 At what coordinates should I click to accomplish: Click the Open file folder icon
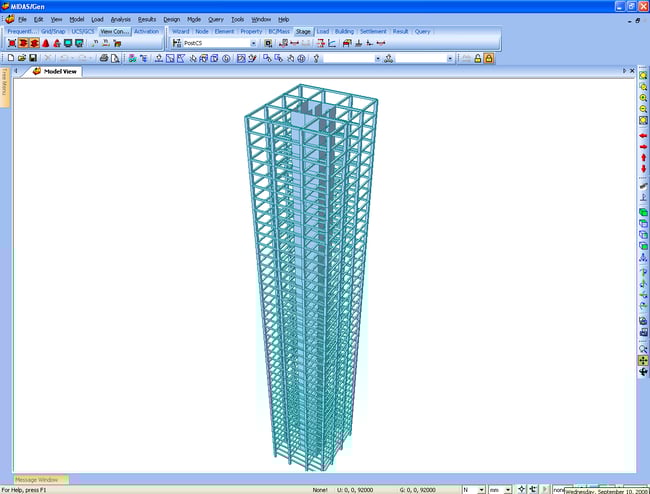22,58
